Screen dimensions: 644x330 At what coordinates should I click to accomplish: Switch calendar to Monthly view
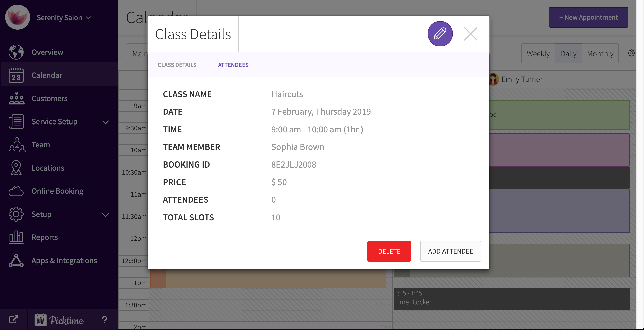pyautogui.click(x=600, y=54)
